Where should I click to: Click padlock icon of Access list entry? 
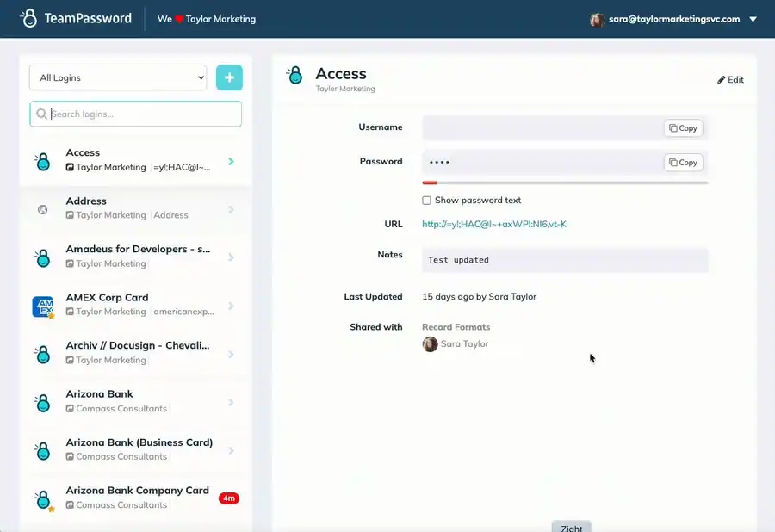pyautogui.click(x=43, y=162)
